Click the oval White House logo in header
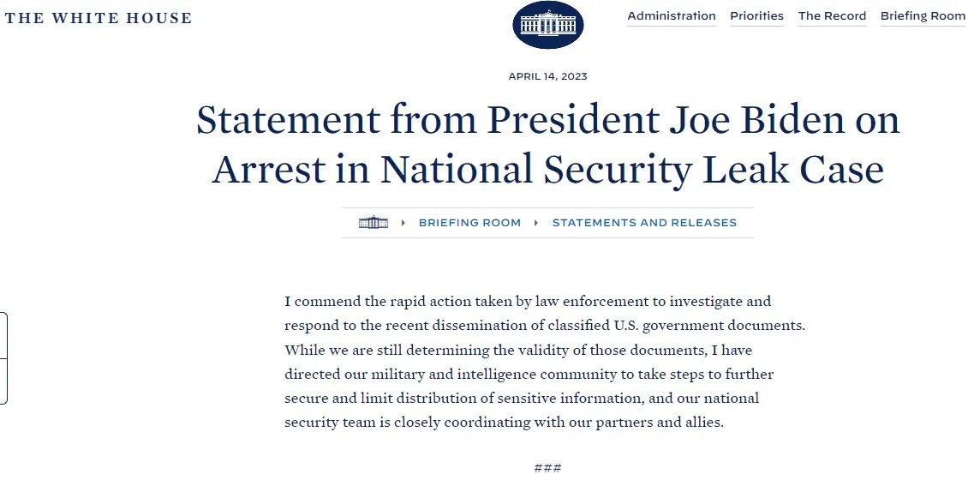Screen dimensions: 980x486 click(x=547, y=25)
